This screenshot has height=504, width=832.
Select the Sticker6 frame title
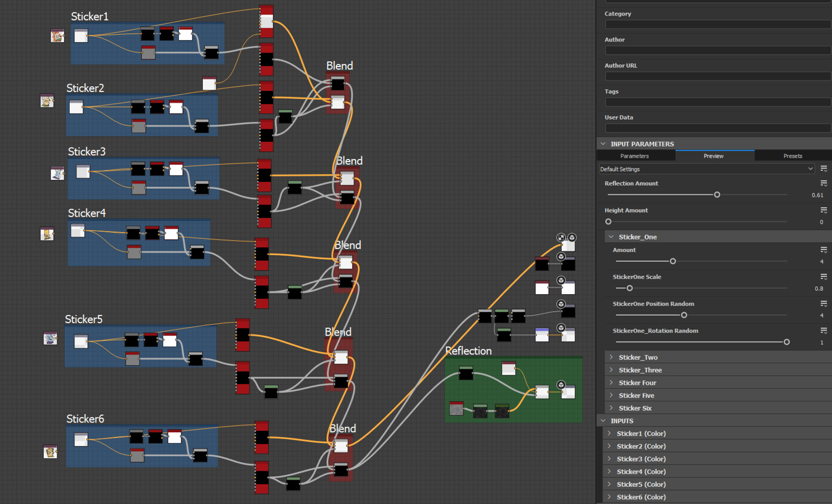pyautogui.click(x=85, y=419)
